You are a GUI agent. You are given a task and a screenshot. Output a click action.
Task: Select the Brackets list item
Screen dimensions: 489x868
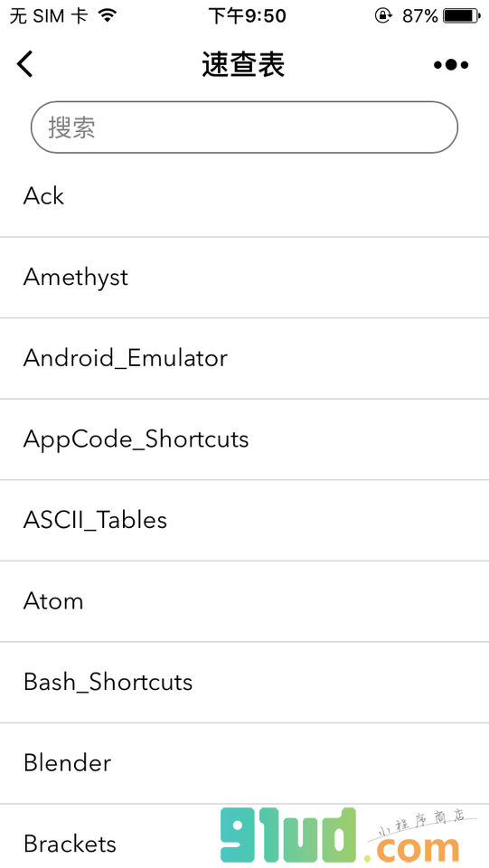[x=244, y=835]
